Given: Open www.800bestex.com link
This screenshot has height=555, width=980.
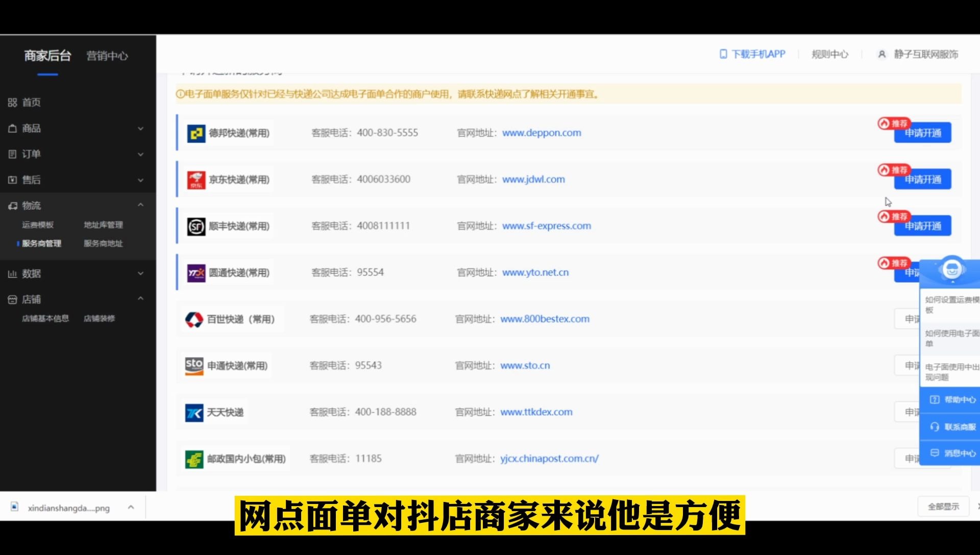Looking at the screenshot, I should 545,319.
